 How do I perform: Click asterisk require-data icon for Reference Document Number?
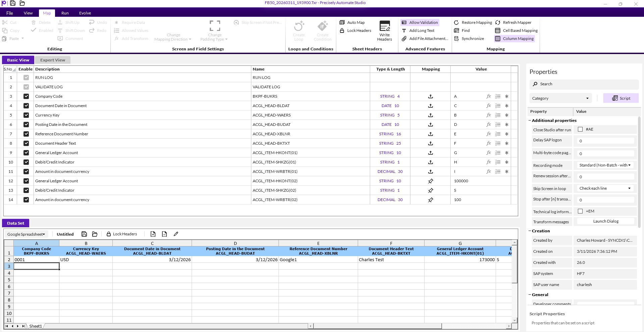point(507,134)
